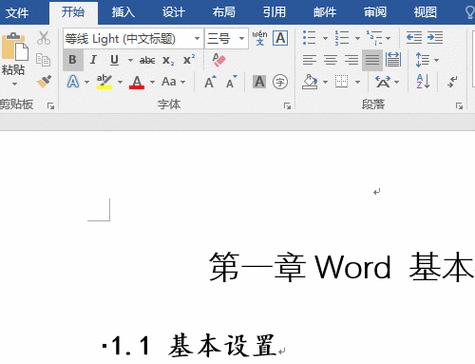Image resolution: width=475 pixels, height=364 pixels.
Task: Open Clipboard pane dialog launcher
Action: 51,106
